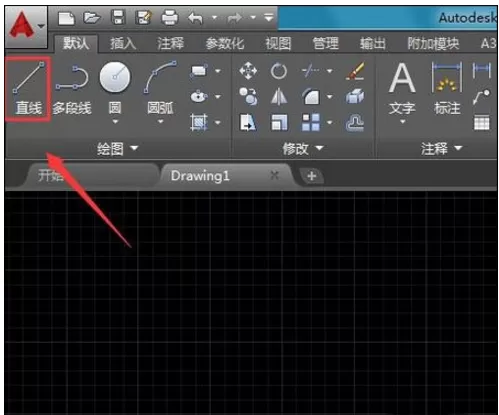Select the Copy tool

tap(248, 97)
